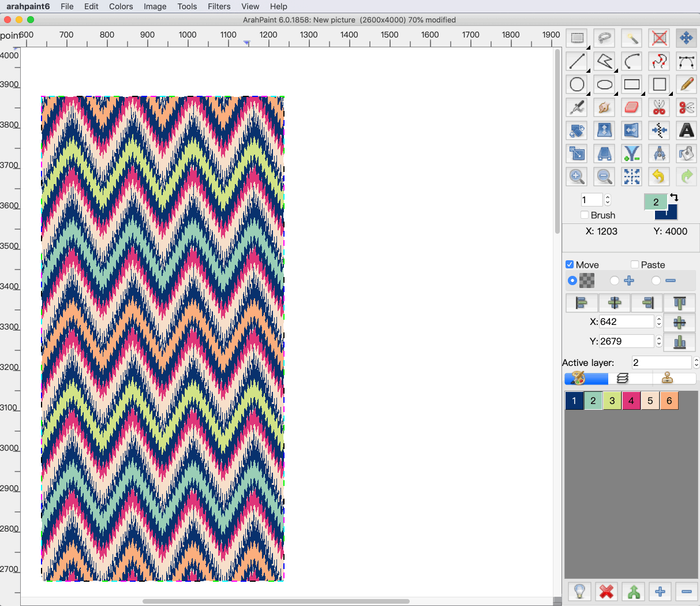This screenshot has width=700, height=606.
Task: Uncheck the Move checkbox
Action: [x=570, y=264]
